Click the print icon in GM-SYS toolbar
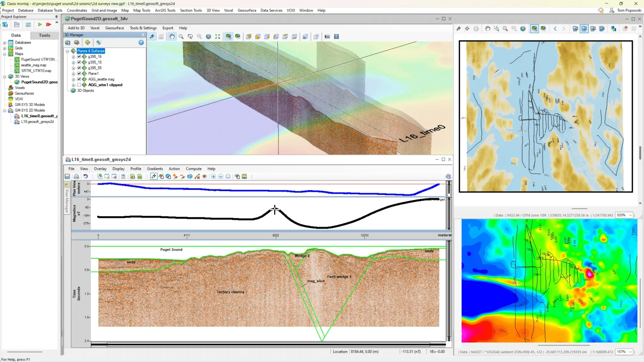 (76, 177)
